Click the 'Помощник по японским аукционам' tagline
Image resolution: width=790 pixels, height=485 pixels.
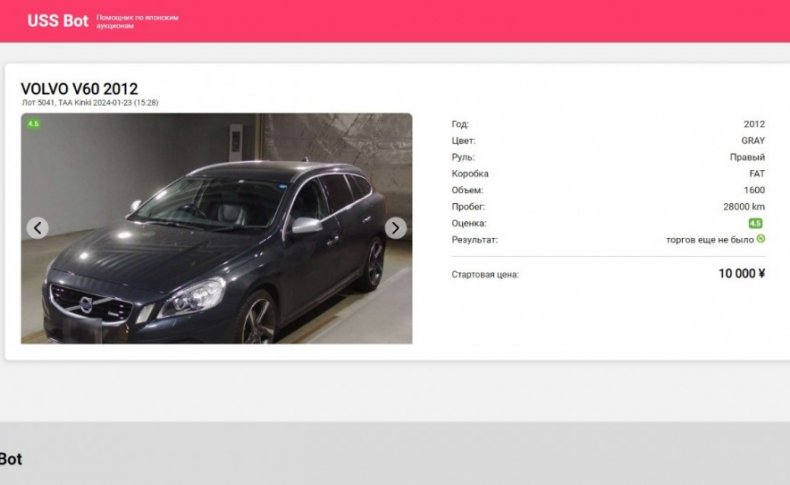click(x=137, y=21)
